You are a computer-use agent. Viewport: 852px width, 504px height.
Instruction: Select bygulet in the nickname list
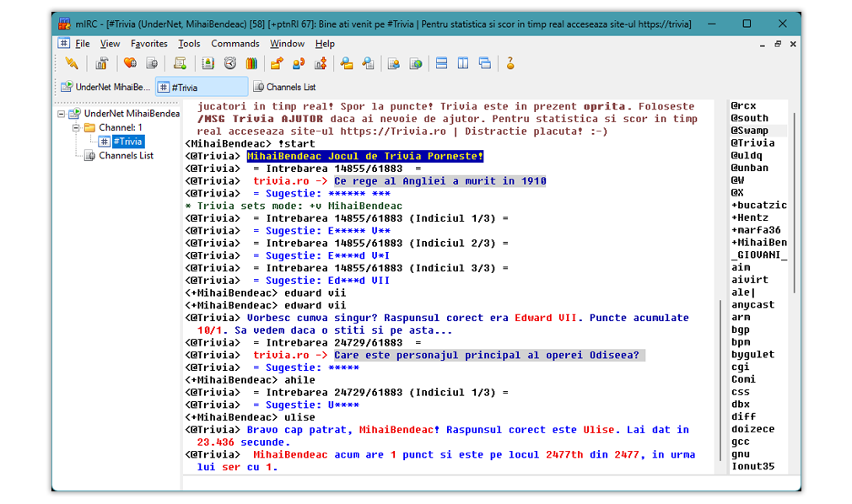click(x=752, y=355)
